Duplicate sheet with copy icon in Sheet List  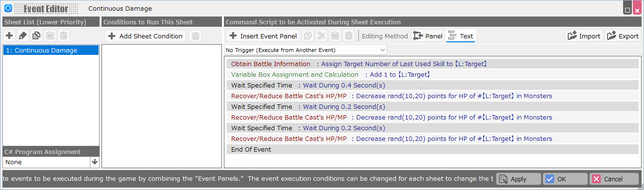tap(36, 36)
